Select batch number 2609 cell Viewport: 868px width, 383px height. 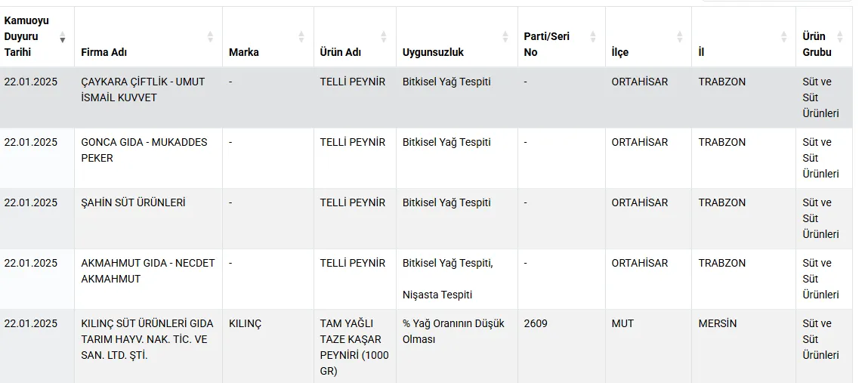[536, 323]
